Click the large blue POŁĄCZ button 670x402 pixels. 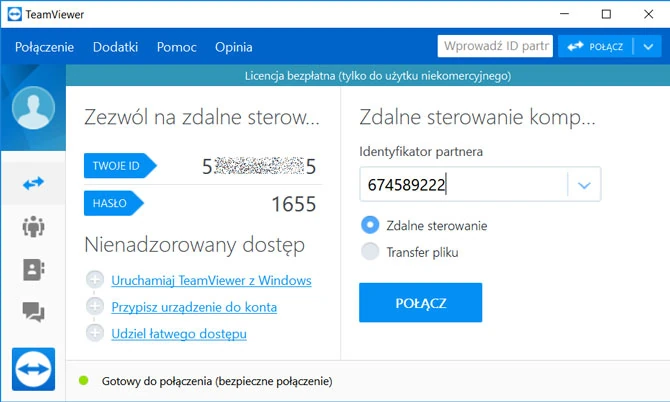420,302
